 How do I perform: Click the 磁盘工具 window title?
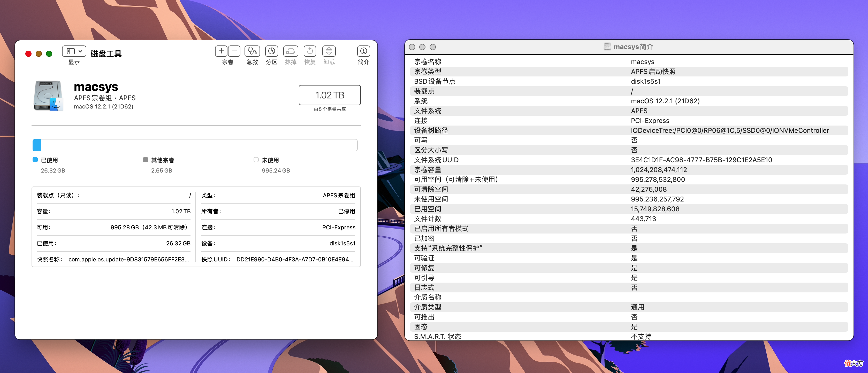[x=106, y=54]
